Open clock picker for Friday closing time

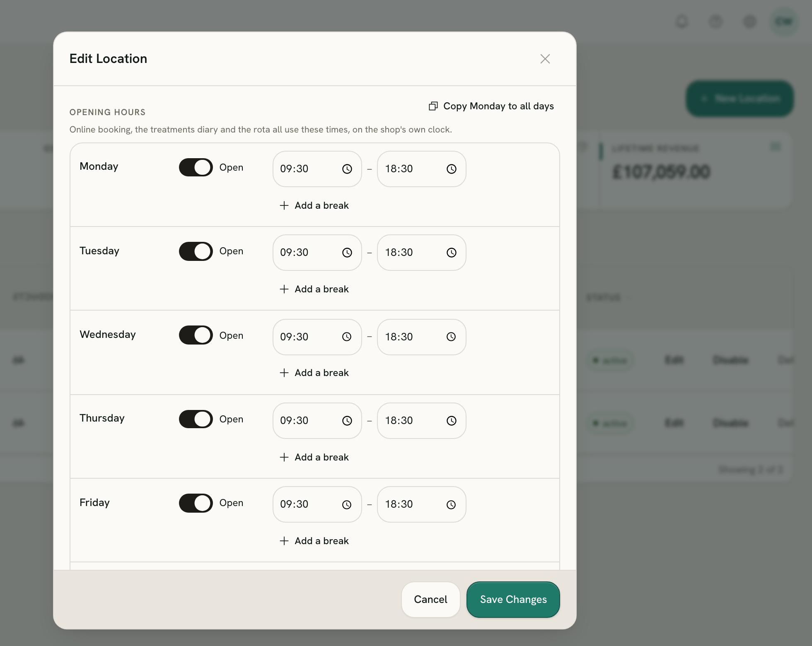[x=451, y=505]
